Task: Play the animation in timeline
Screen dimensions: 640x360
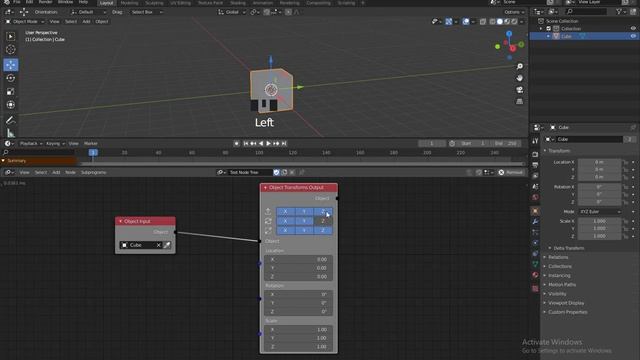Action: 269,143
